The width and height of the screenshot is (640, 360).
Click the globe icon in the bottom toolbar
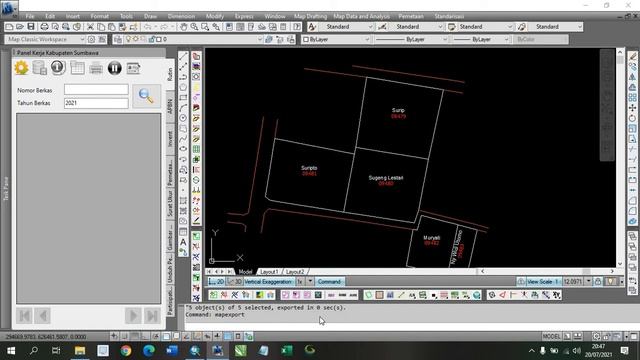tap(476, 295)
